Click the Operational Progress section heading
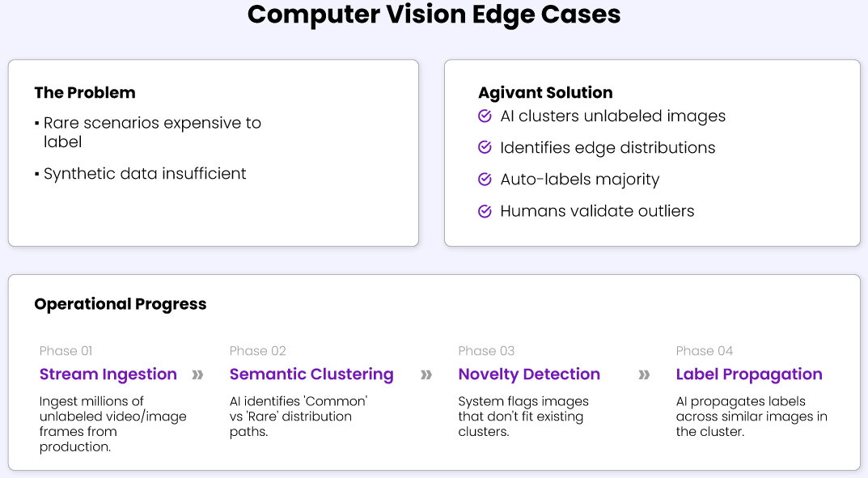The image size is (868, 478). coord(121,304)
